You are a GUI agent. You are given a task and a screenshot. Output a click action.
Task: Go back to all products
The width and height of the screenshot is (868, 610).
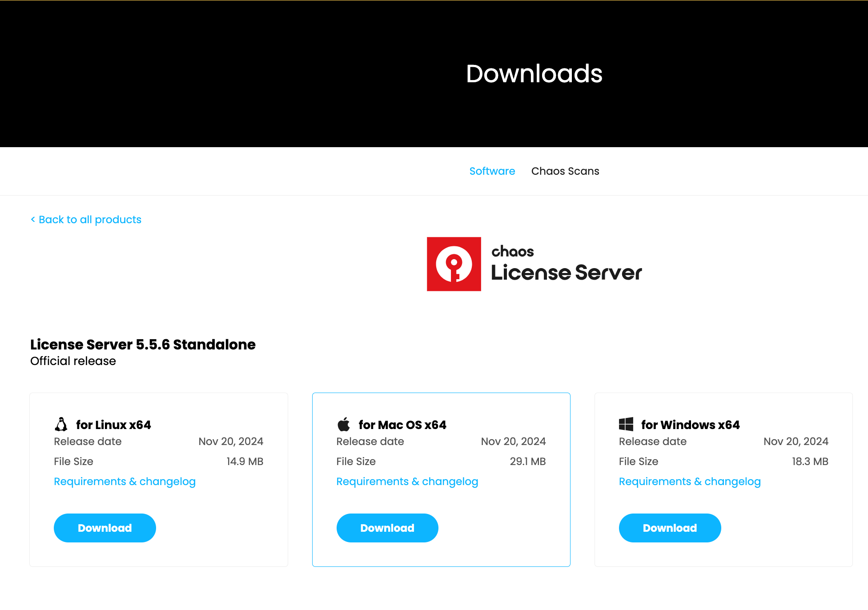[x=86, y=220]
